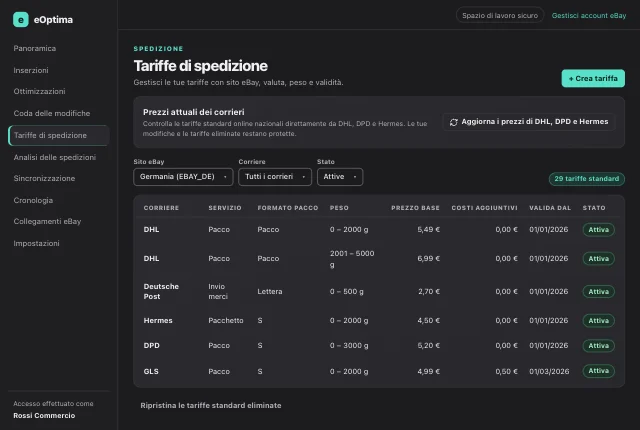This screenshot has height=430, width=640.
Task: Expand the Sito eBay dropdown
Action: click(x=183, y=177)
